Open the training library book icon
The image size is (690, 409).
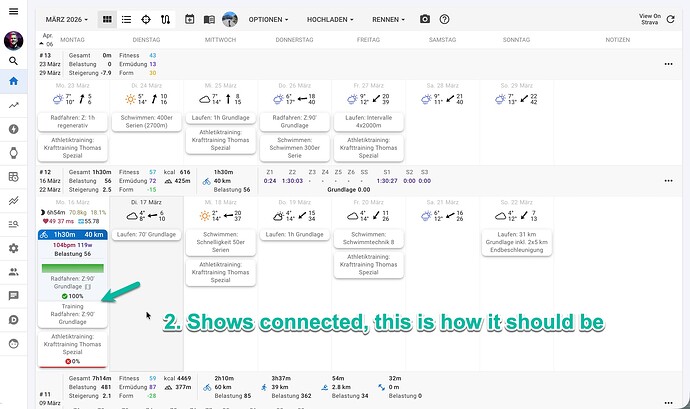pos(209,19)
